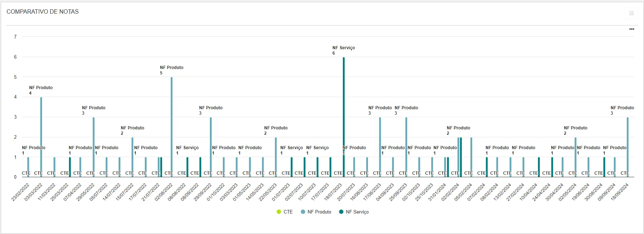Toggle NF Serviço series via legend label
Screen dimensions: 644x234
(x=357, y=212)
